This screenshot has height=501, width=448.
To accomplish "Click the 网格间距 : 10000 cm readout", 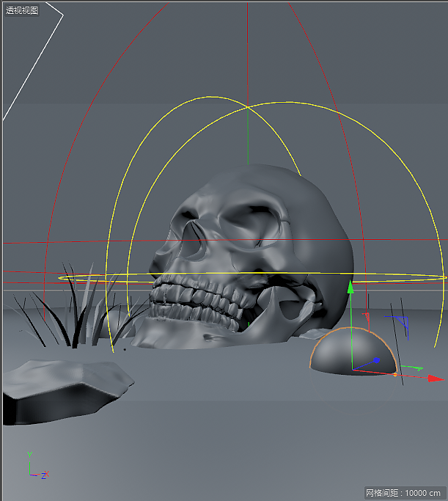I will pos(403,493).
